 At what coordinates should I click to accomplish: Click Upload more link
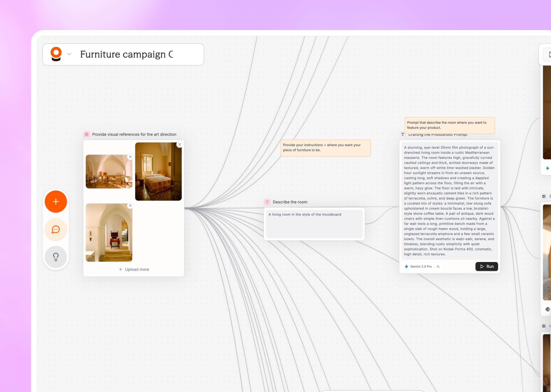(x=134, y=269)
